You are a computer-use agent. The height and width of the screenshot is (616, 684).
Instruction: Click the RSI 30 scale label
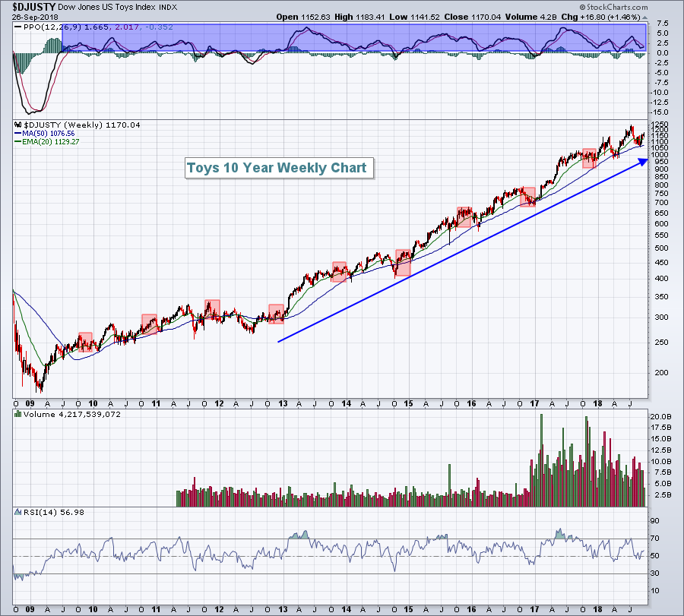point(655,573)
